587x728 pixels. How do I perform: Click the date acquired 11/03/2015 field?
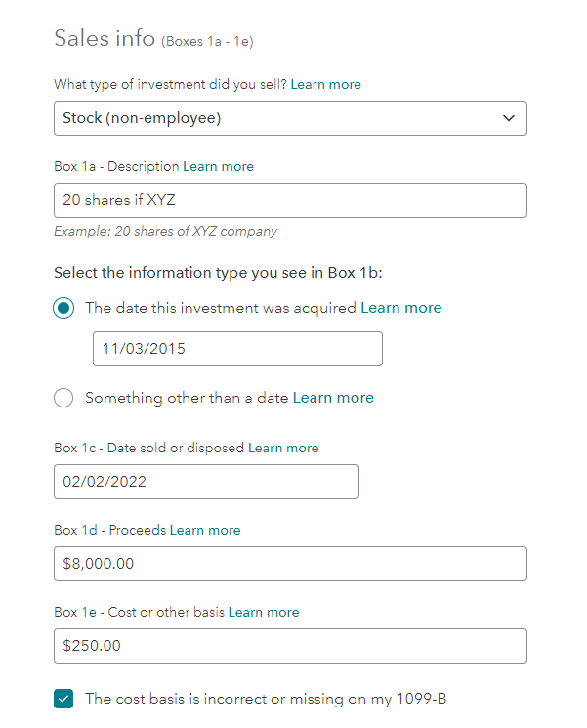coord(237,349)
